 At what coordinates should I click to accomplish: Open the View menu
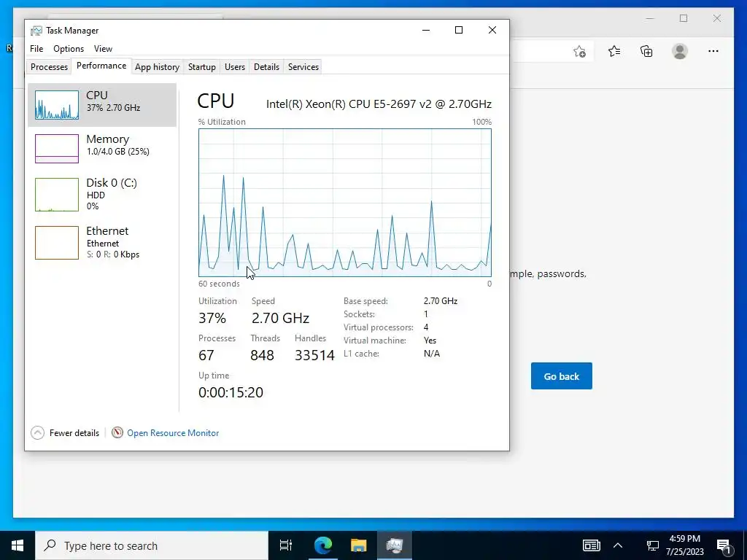pos(103,49)
